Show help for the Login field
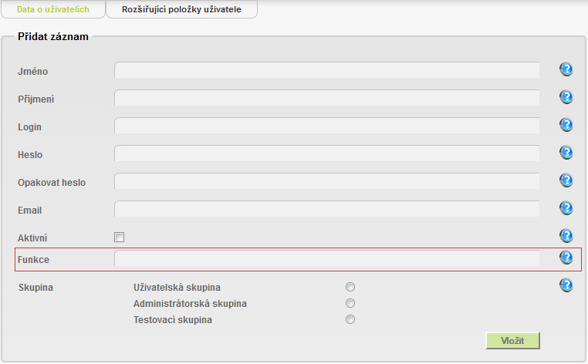This screenshot has width=588, height=364. 566,125
